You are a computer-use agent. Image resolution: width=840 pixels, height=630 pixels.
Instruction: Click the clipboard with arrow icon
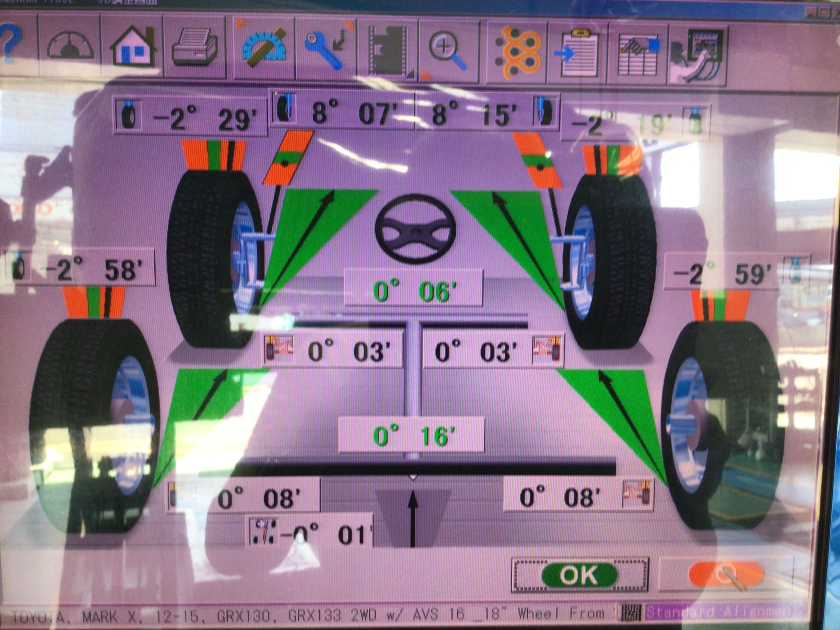[577, 53]
